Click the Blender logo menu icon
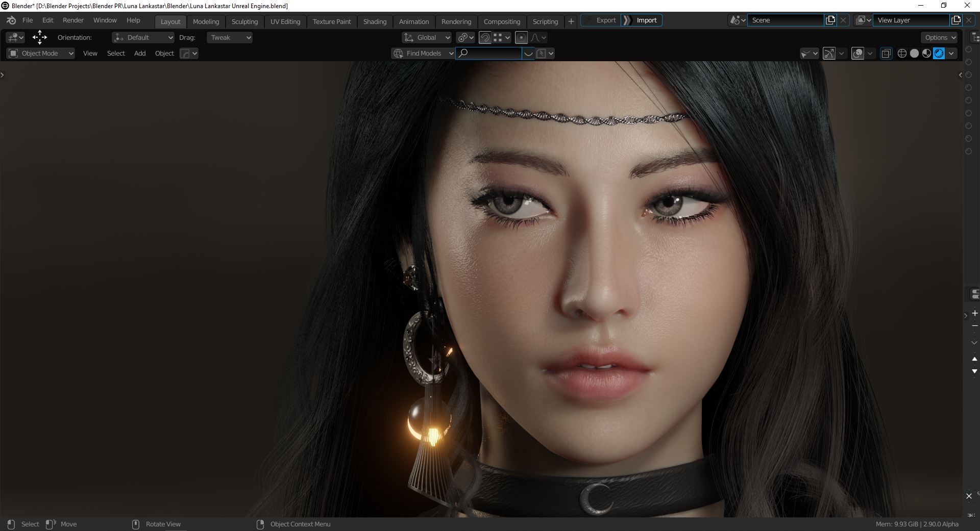The image size is (980, 531). (11, 20)
